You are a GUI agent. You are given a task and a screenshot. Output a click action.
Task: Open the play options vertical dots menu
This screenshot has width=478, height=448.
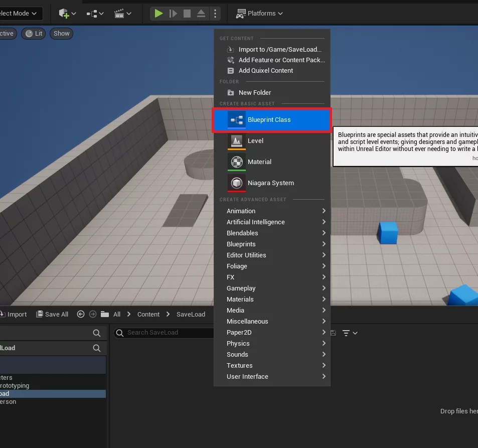215,14
